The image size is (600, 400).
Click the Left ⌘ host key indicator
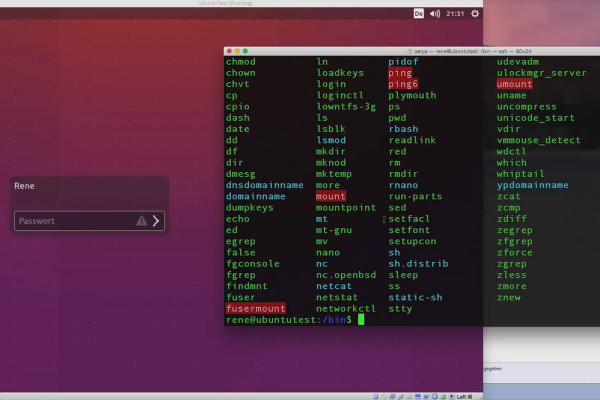465,397
